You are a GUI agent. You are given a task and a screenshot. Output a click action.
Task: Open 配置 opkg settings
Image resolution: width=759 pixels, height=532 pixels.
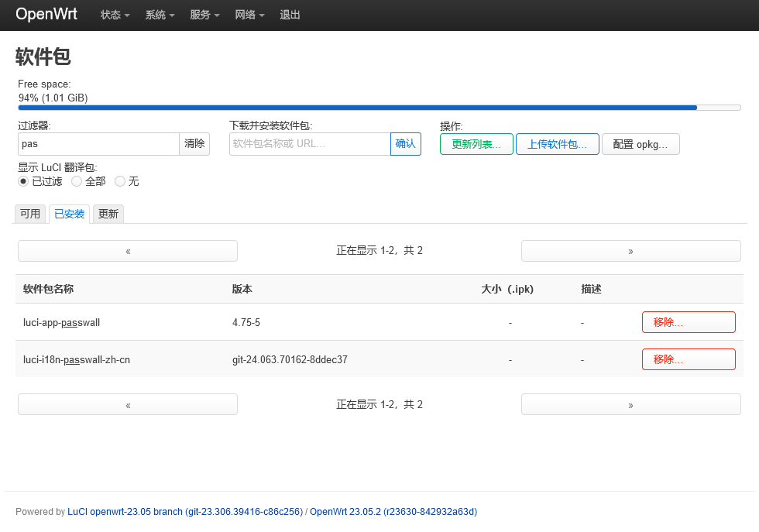(x=641, y=144)
